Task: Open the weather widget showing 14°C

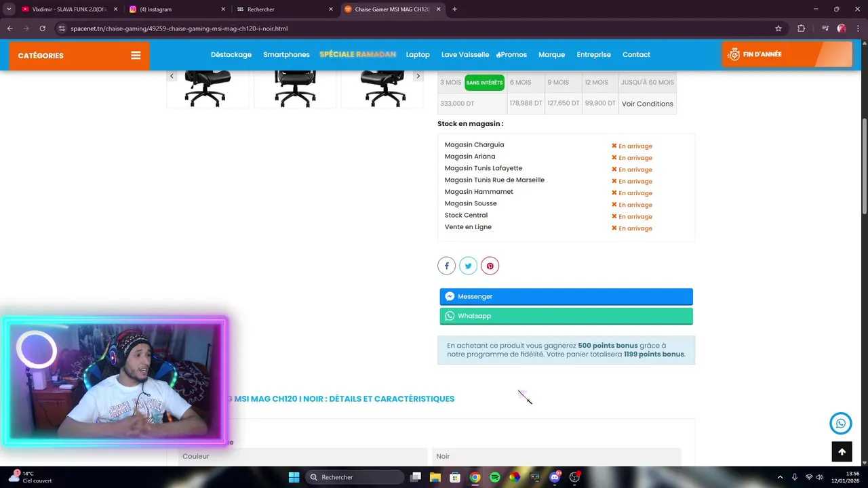Action: pyautogui.click(x=31, y=477)
